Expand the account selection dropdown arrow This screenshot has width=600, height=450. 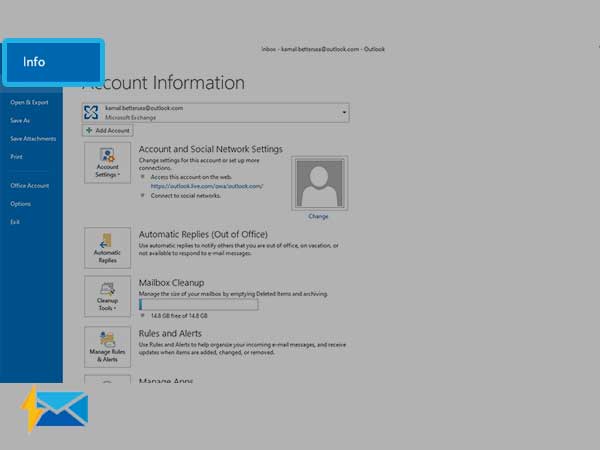point(344,112)
